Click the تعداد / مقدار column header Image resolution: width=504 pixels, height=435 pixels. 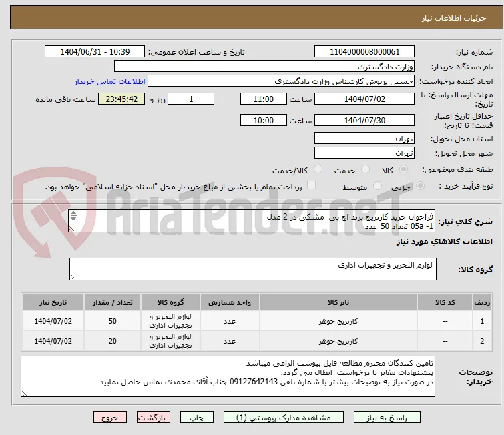pyautogui.click(x=113, y=302)
